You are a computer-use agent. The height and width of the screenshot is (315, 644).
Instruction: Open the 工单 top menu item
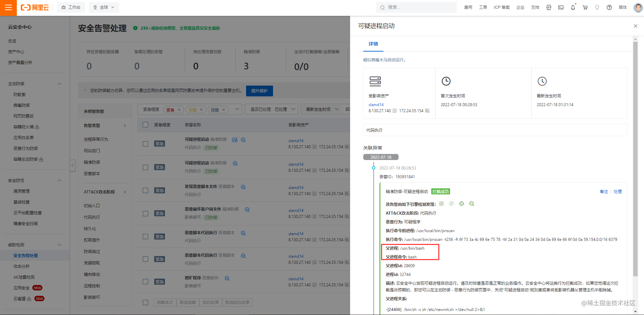[x=483, y=7]
